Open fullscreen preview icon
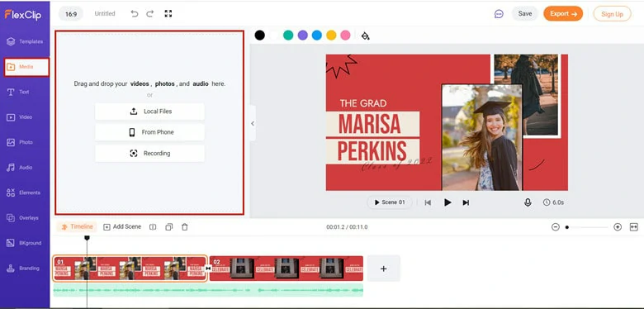The width and height of the screenshot is (644, 309). click(x=168, y=13)
